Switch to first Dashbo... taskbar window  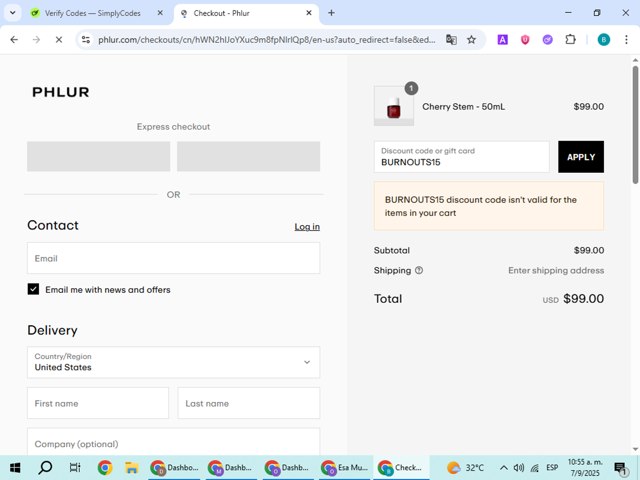(174, 468)
